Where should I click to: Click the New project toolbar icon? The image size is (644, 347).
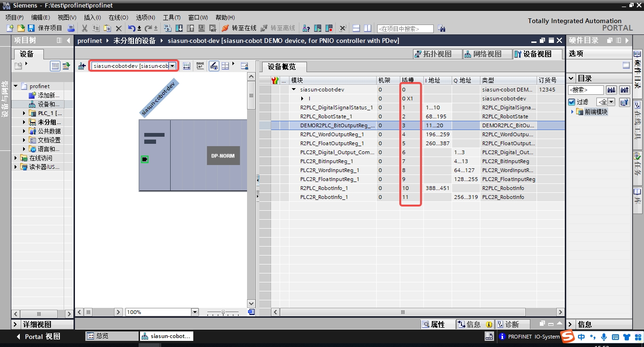pyautogui.click(x=10, y=28)
